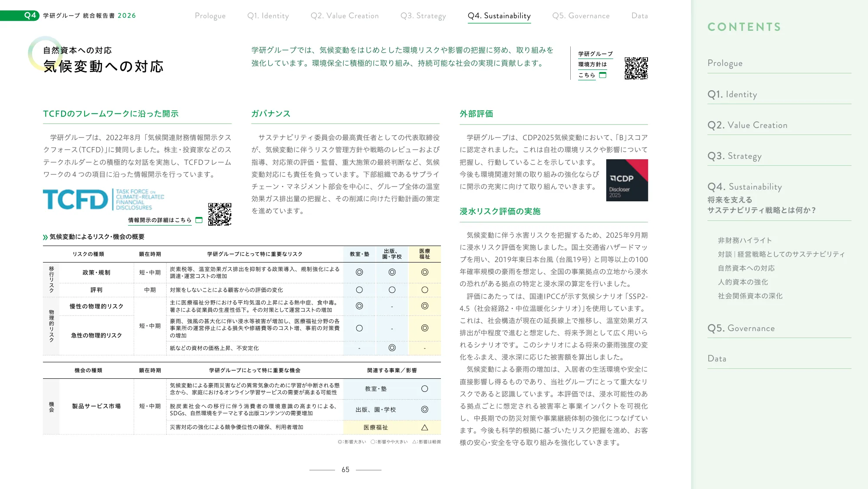Click double-circle for 豪雨、強風 row under 医療福祉

(x=425, y=328)
